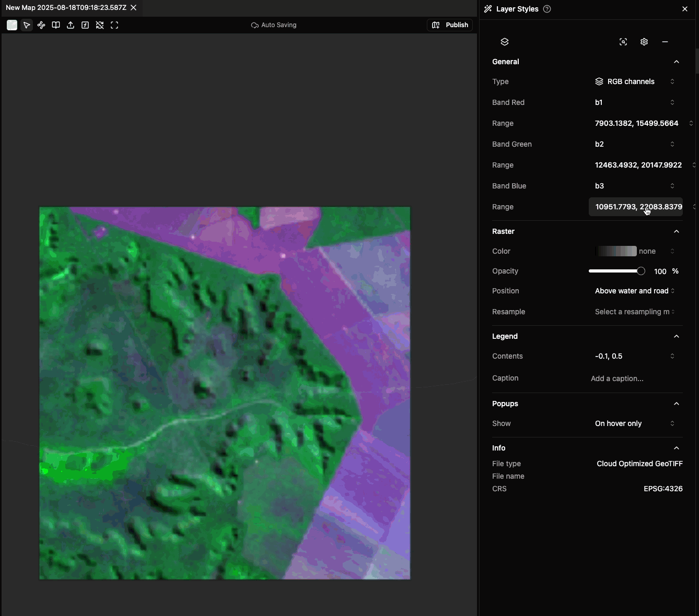Collapse the Legend section
This screenshot has width=699, height=616.
pos(677,336)
